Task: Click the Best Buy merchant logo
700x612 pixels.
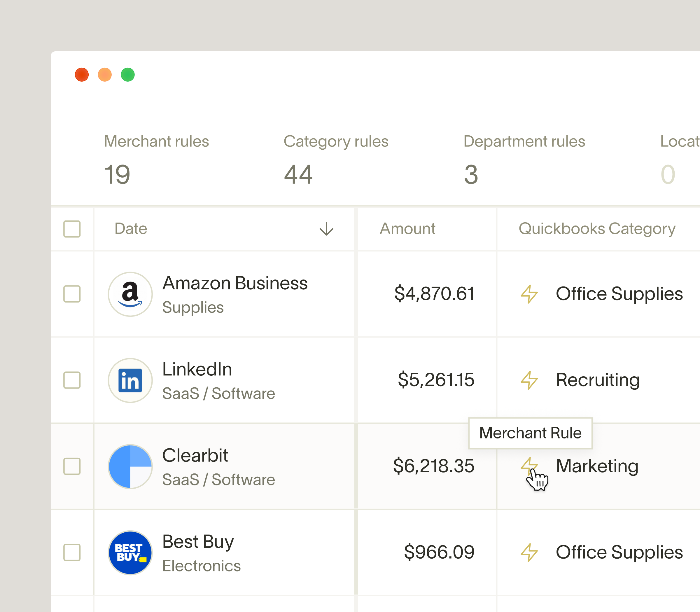Action: pos(130,552)
